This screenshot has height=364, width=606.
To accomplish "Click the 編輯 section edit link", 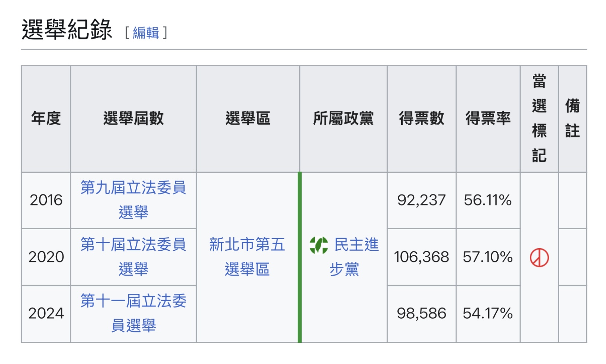I will tap(146, 33).
